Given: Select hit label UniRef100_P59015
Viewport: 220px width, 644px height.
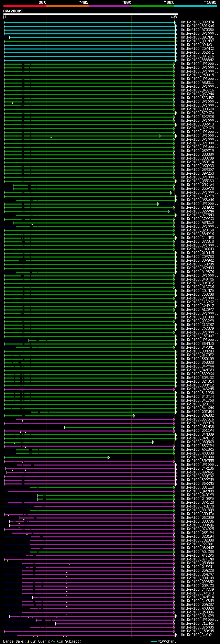Looking at the screenshot, I should (x=197, y=75).
